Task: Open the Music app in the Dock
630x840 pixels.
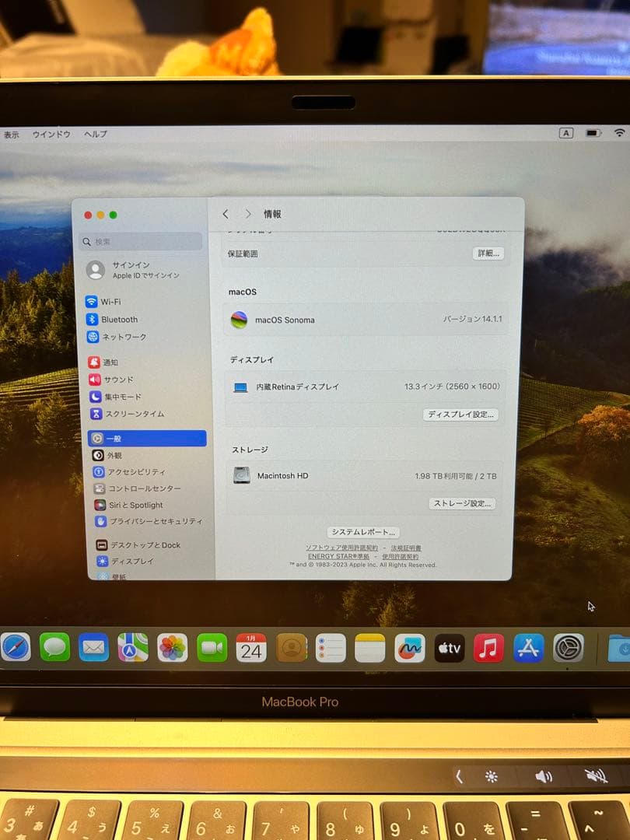Action: tap(489, 647)
